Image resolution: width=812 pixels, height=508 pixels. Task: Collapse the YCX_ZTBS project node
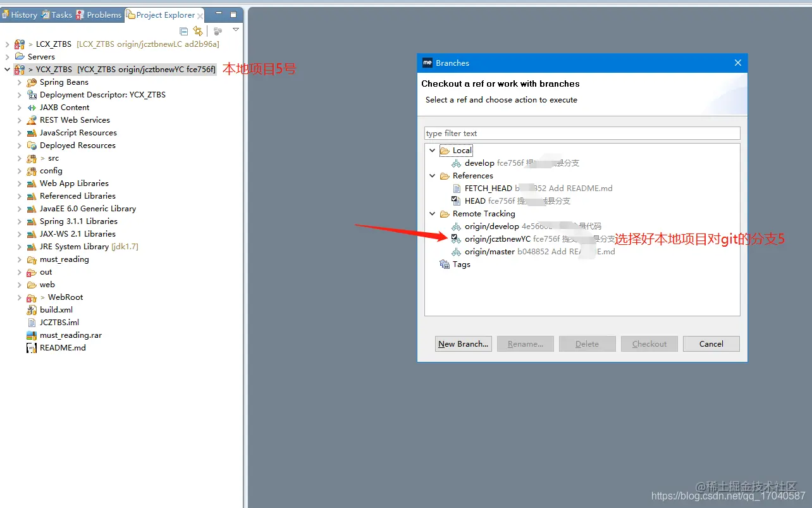[x=8, y=70]
